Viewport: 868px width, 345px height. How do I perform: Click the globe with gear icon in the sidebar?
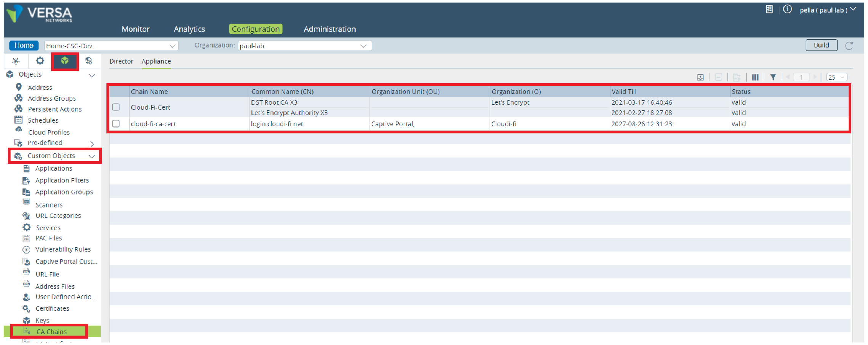tap(90, 61)
